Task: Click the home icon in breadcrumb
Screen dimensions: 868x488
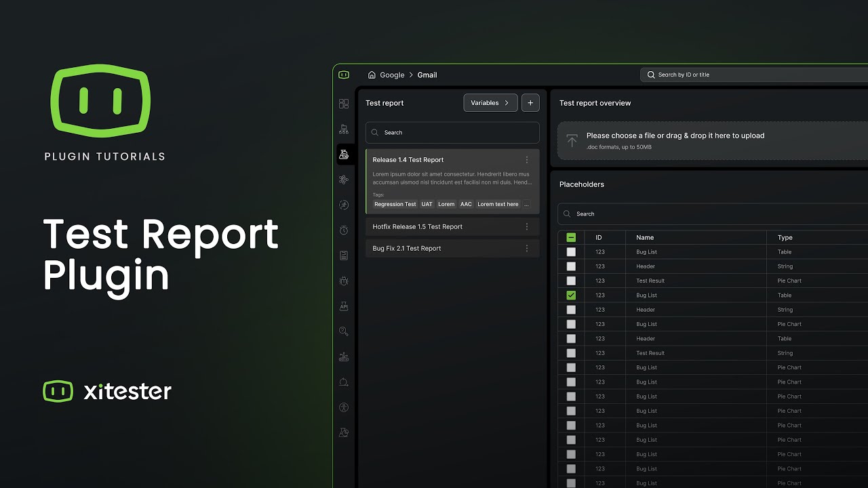Action: point(372,75)
